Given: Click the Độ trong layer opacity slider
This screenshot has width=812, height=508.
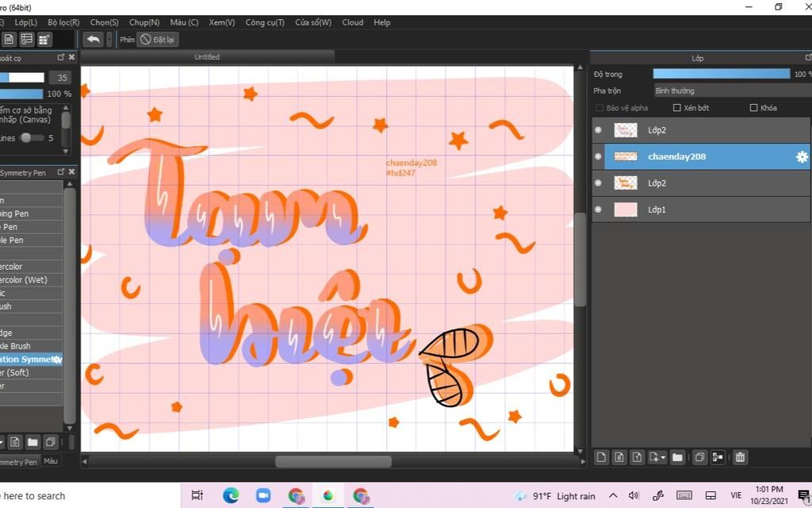Looking at the screenshot, I should (722, 74).
